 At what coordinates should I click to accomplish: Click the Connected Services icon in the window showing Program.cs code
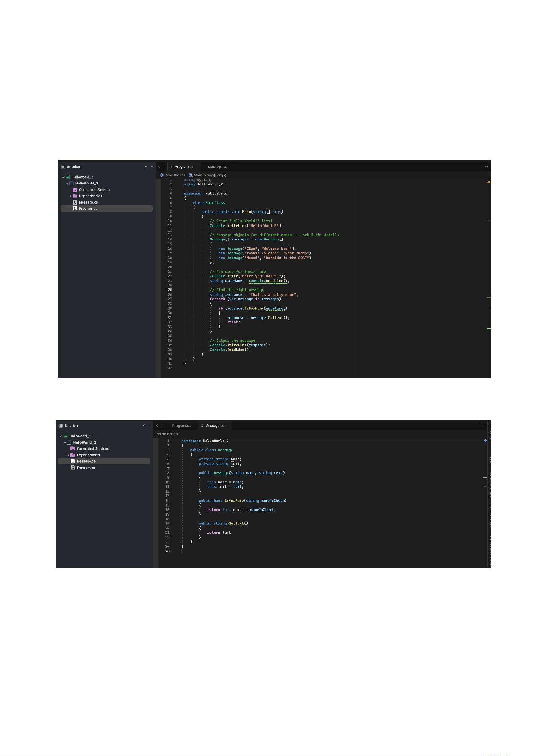click(x=75, y=190)
